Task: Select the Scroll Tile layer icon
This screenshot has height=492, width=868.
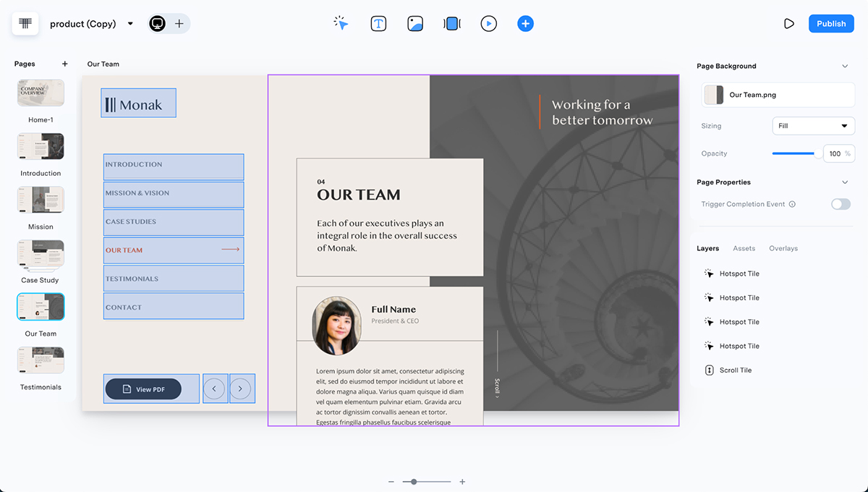Action: (708, 370)
